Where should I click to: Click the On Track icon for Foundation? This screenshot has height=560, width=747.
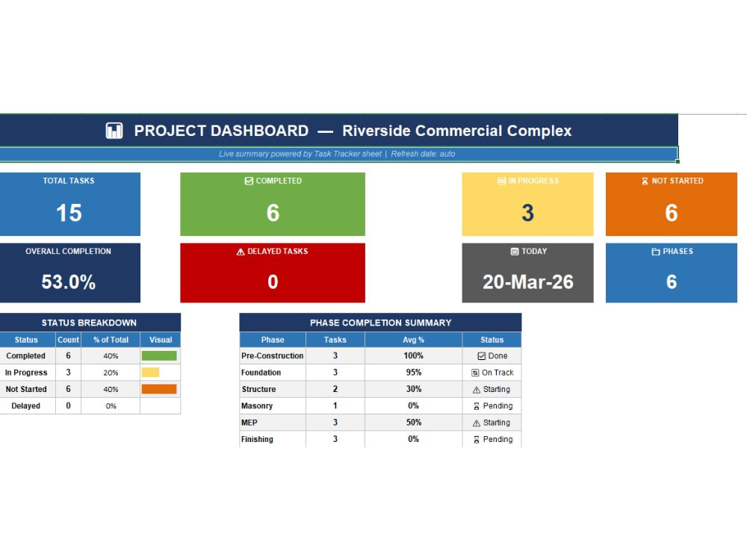pos(475,373)
